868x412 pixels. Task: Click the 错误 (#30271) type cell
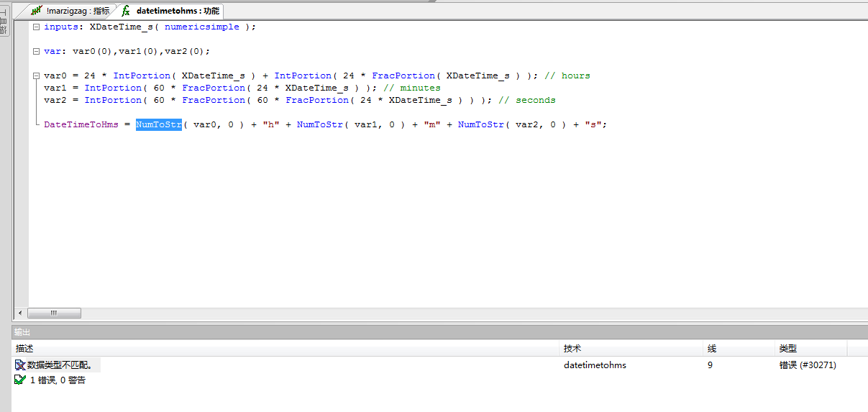pos(808,365)
